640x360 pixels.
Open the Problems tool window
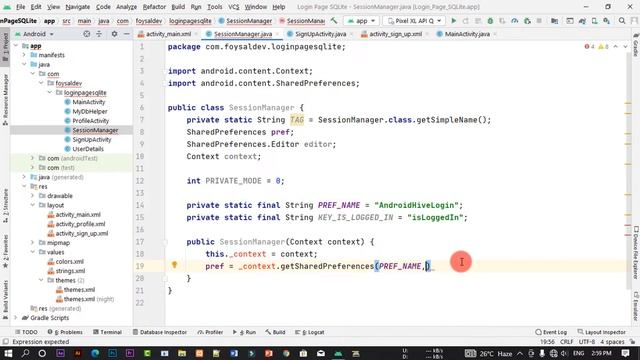[x=65, y=332]
